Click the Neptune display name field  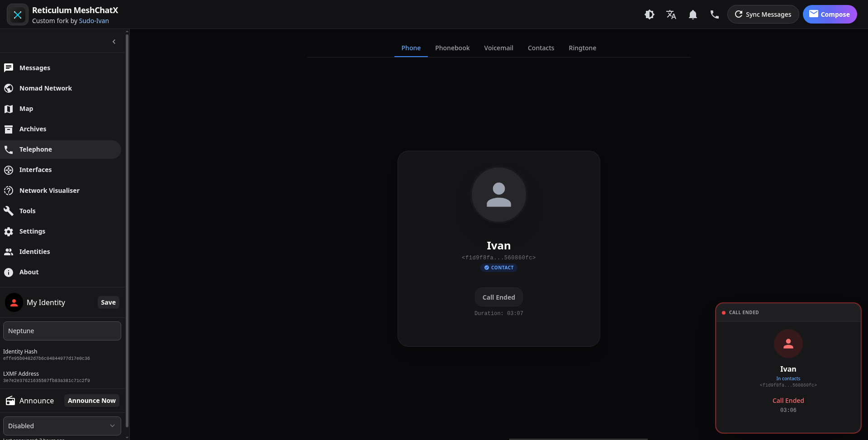pos(62,331)
